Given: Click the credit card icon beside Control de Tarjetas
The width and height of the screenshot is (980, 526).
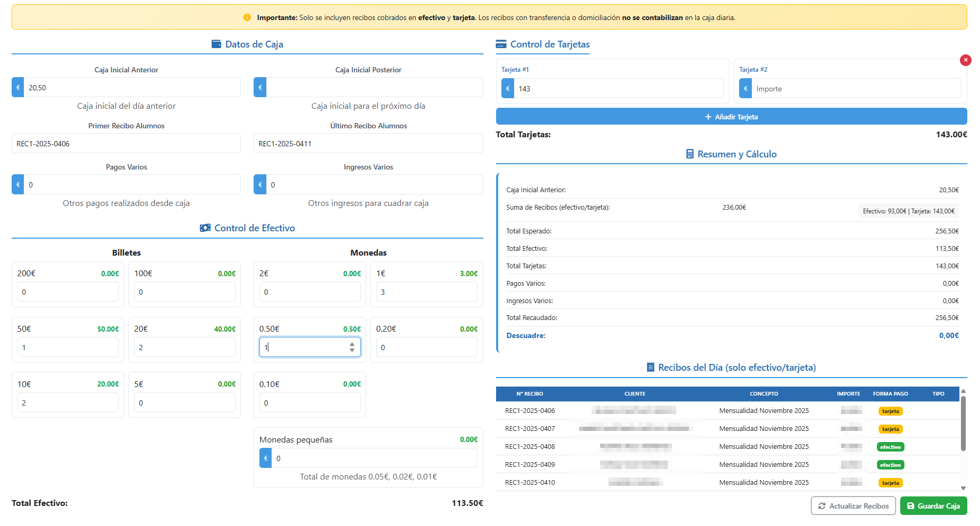Looking at the screenshot, I should point(501,45).
